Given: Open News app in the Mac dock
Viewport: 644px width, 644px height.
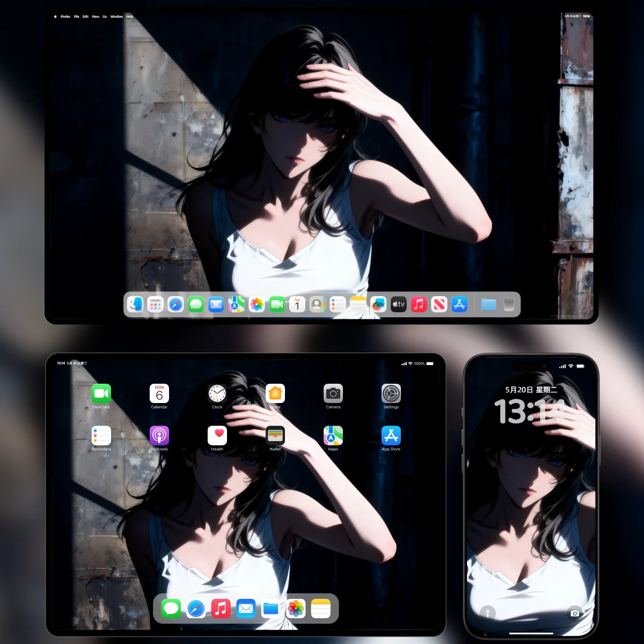Looking at the screenshot, I should click(439, 305).
